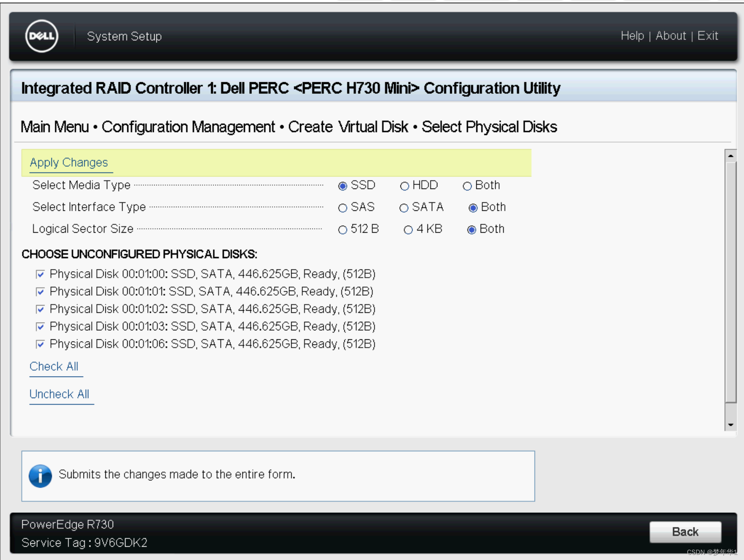Click PowerEdge R730 model text
Viewport: 744px width, 560px height.
(x=68, y=524)
